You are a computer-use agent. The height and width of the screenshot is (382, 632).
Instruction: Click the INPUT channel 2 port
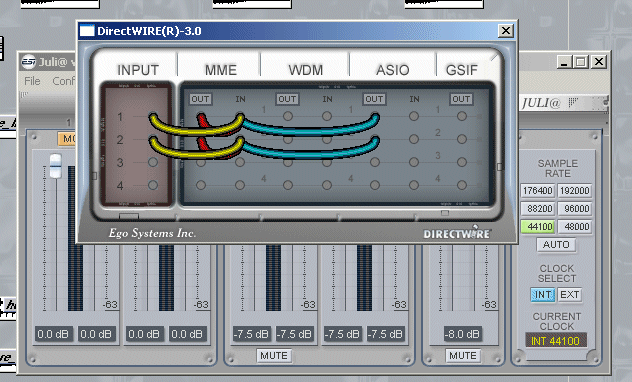(153, 140)
